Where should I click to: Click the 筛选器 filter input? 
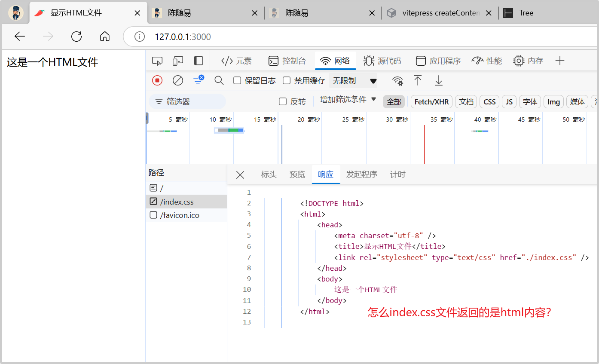pyautogui.click(x=187, y=101)
